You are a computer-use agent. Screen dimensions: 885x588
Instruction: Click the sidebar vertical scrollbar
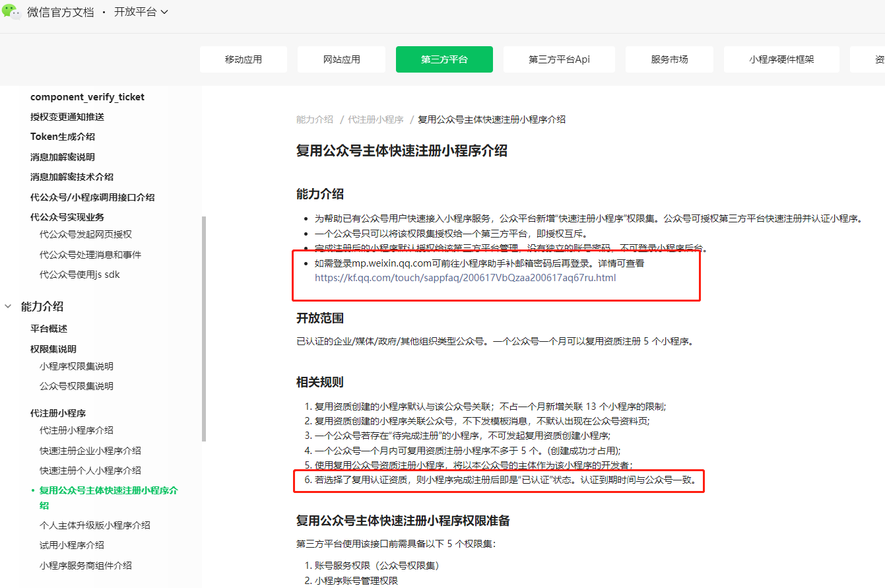tap(204, 329)
